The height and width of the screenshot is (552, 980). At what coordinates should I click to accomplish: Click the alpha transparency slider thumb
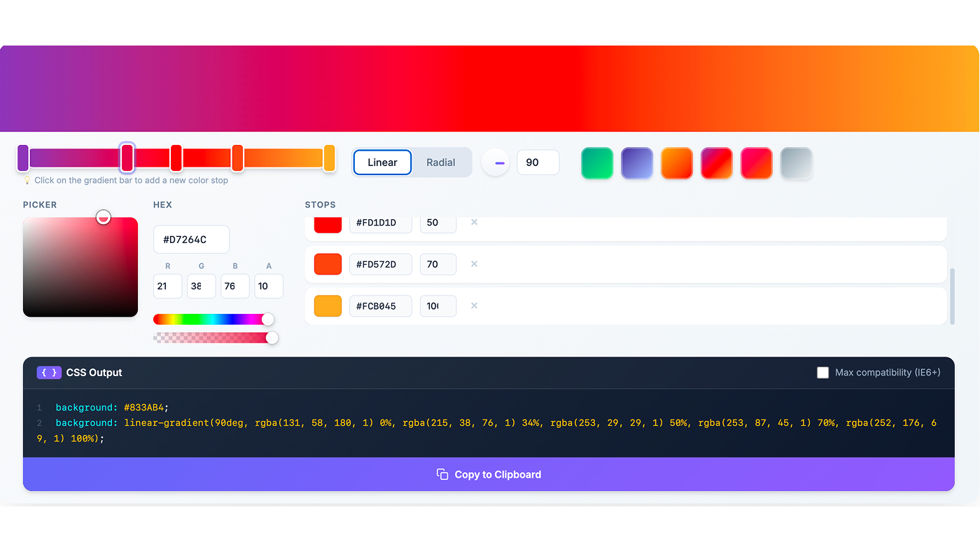coord(272,338)
